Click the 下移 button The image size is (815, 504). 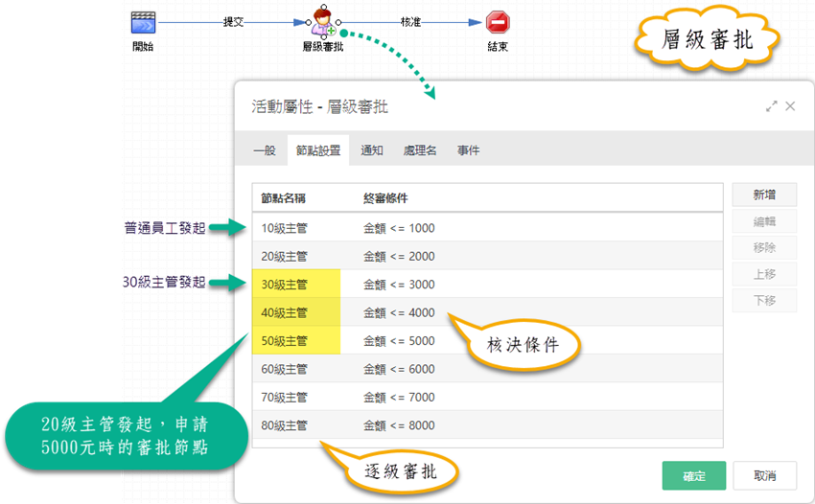click(764, 300)
